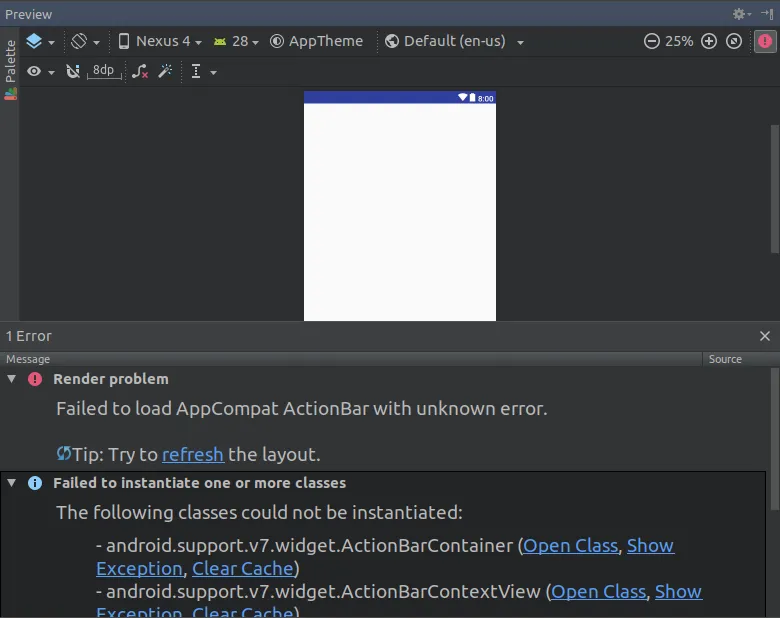This screenshot has width=780, height=618.
Task: Zoom out with the minus icon
Action: [x=651, y=41]
